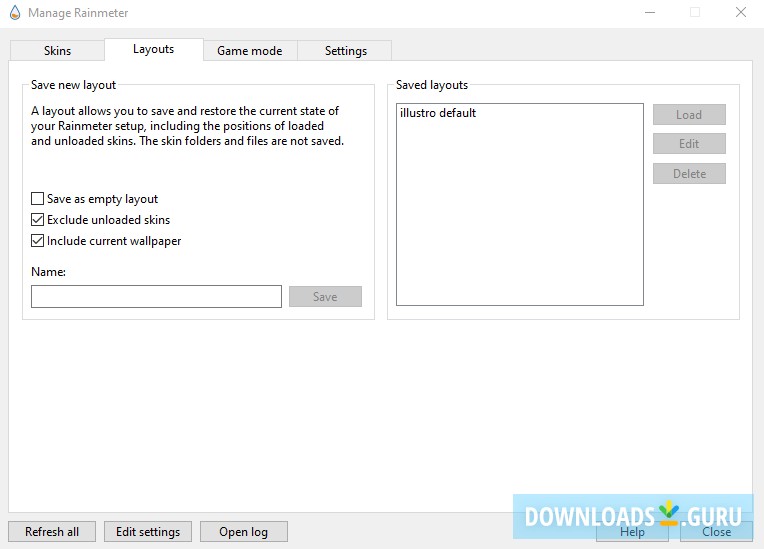Open the Game mode tab
The image size is (764, 549).
point(250,51)
